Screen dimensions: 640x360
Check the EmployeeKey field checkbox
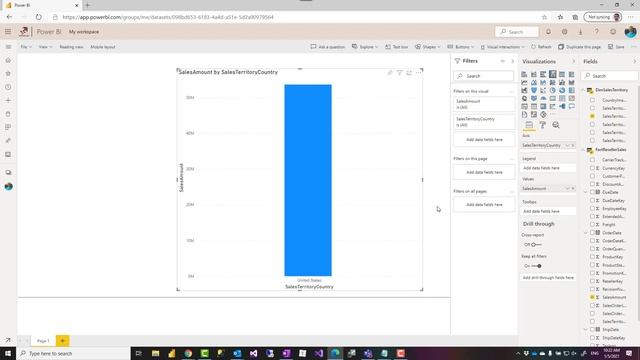point(592,208)
